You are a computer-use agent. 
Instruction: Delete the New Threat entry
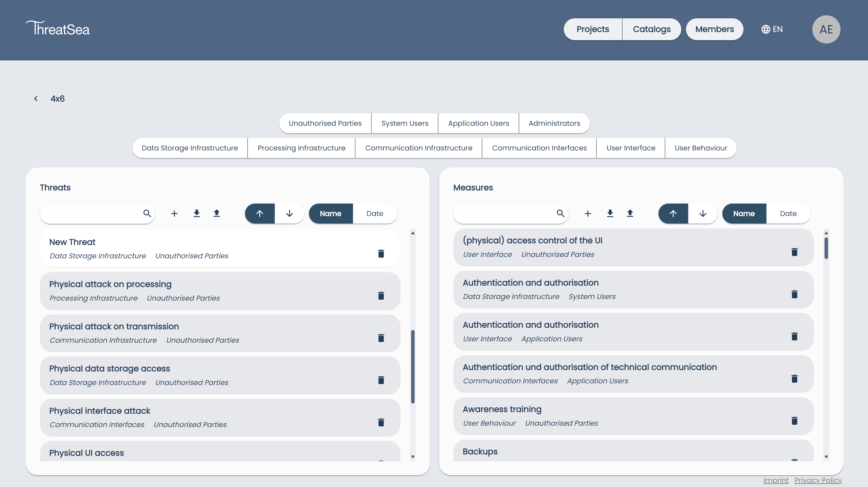[x=381, y=253]
